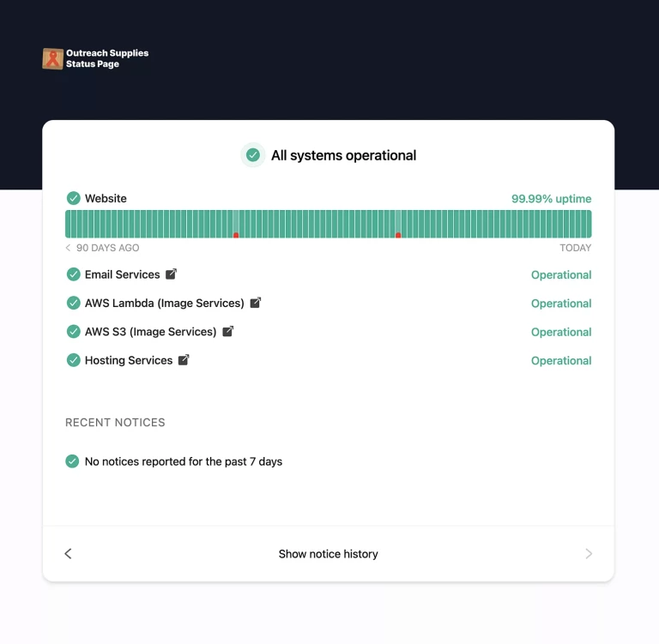This screenshot has width=659, height=644.
Task: Click the Outreach Supplies Status Page title
Action: pos(107,58)
